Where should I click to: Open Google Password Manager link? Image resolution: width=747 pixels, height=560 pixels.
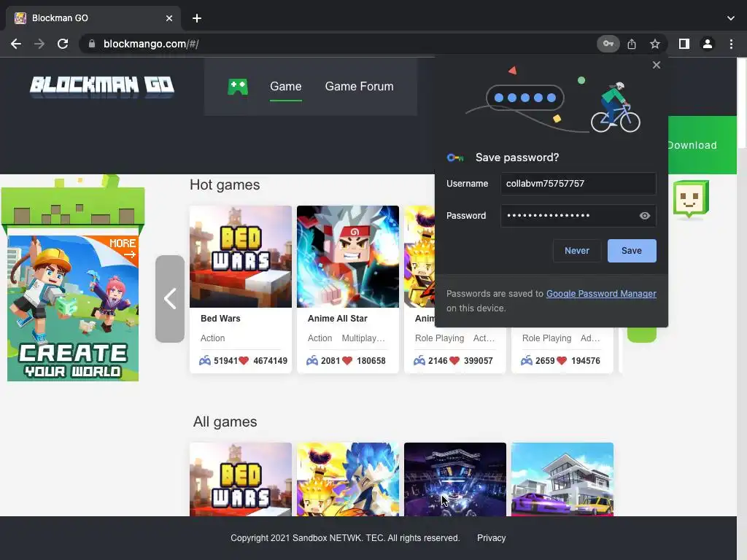click(x=601, y=294)
